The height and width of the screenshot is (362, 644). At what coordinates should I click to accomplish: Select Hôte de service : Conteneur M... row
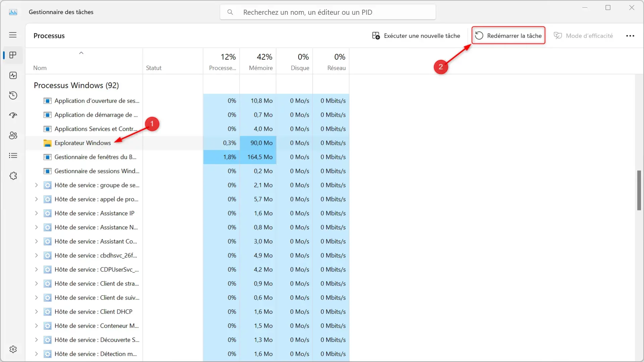(187, 326)
